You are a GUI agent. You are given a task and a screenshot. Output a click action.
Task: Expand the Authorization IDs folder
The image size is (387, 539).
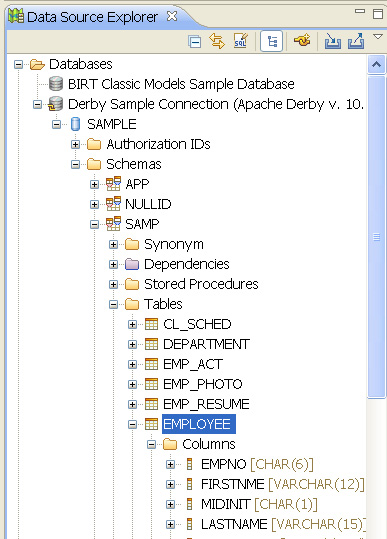[75, 144]
